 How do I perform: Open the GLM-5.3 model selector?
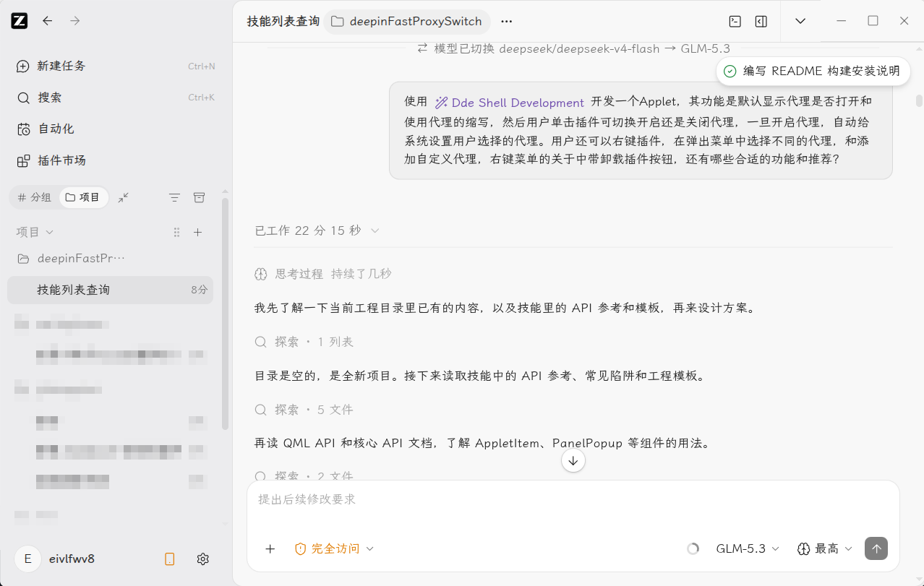[x=748, y=549]
